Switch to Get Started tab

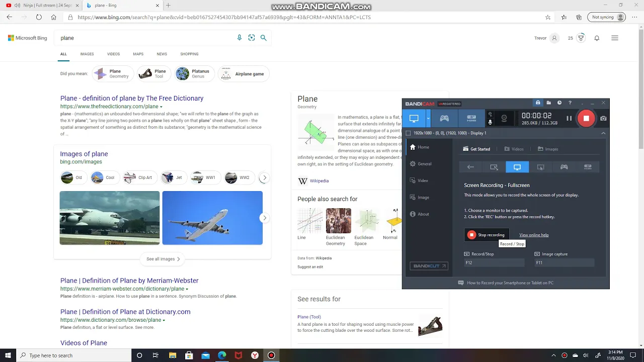click(476, 149)
